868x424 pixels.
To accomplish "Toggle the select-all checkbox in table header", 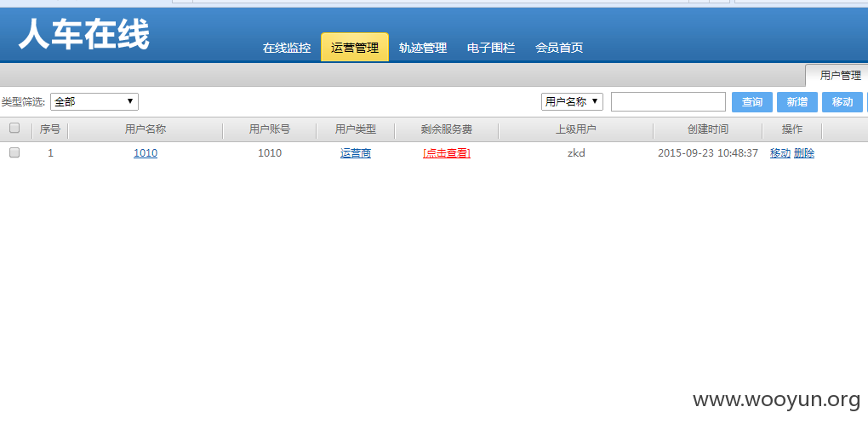I will click(x=14, y=129).
